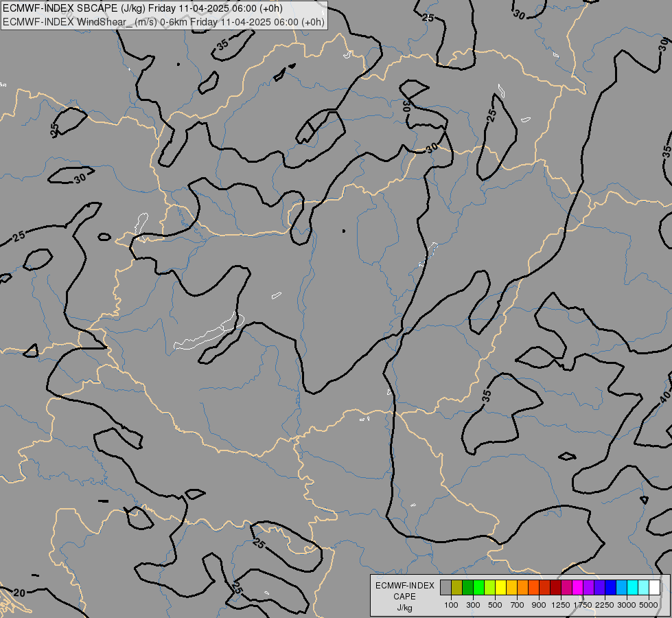672x618 pixels.
Task: Click the legend value 900
Action: coord(539,605)
